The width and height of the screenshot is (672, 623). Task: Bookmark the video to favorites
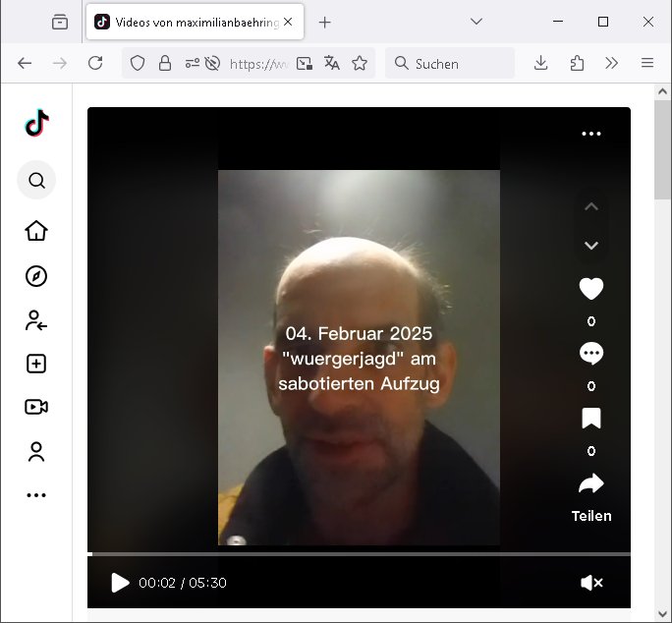[x=590, y=419]
